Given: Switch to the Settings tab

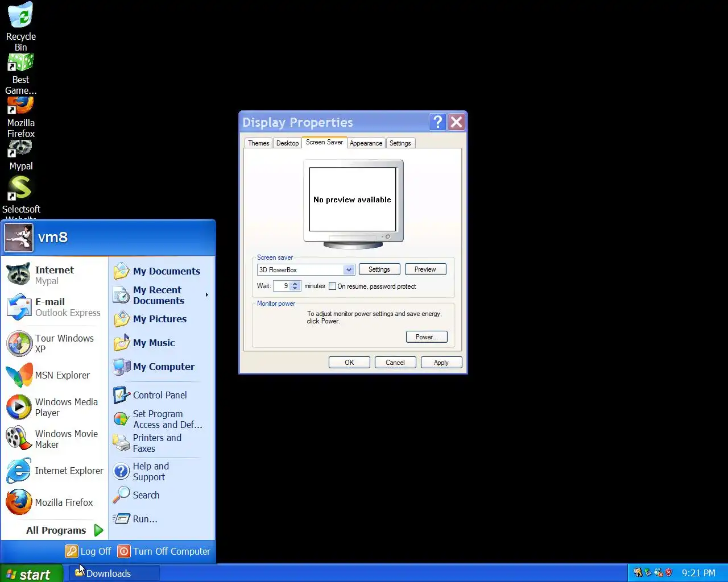Looking at the screenshot, I should 400,143.
